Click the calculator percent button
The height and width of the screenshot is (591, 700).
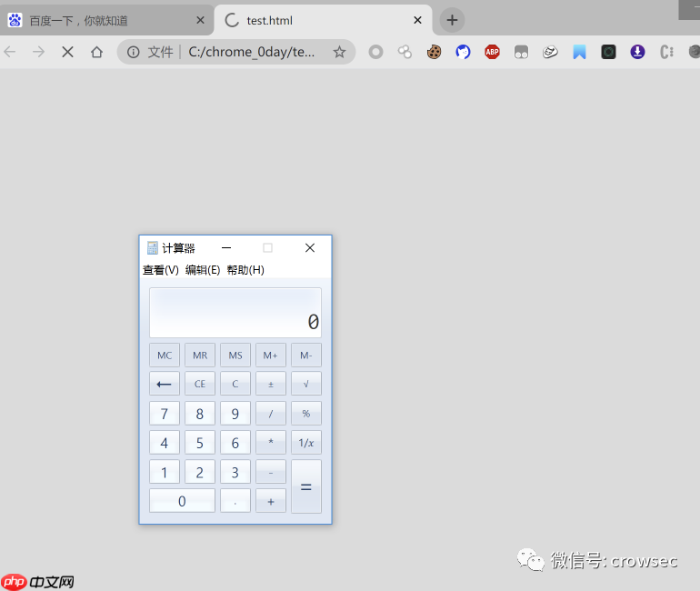click(306, 414)
